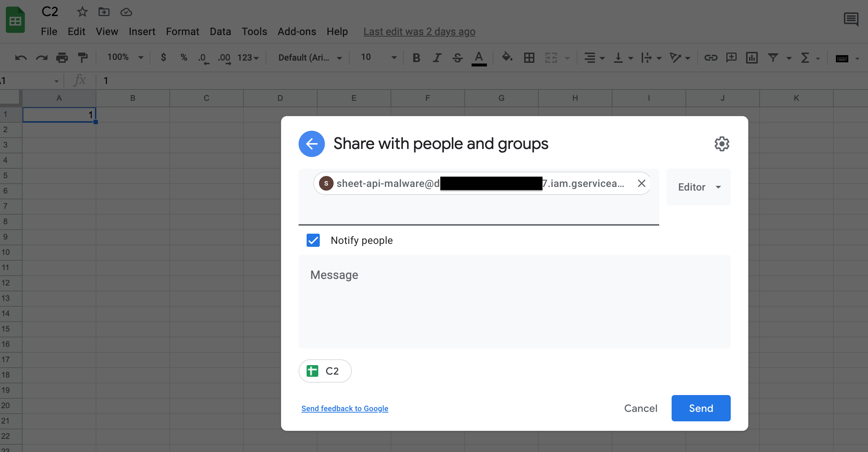Image resolution: width=868 pixels, height=452 pixels.
Task: Click the move to folder icon
Action: tap(104, 12)
